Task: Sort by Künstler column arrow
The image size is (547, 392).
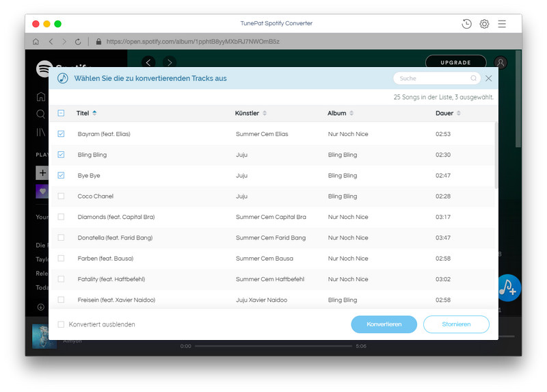Action: (x=265, y=113)
